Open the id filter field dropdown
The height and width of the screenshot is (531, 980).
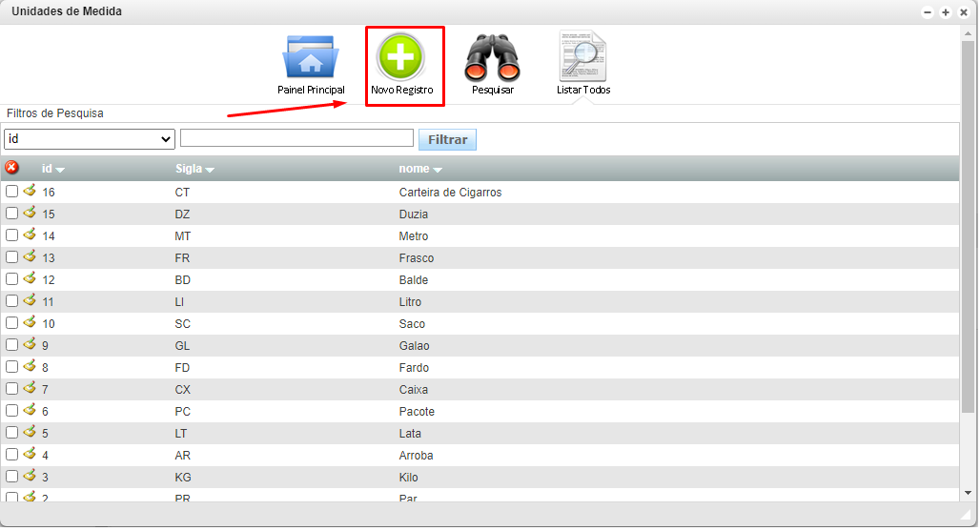(x=90, y=139)
